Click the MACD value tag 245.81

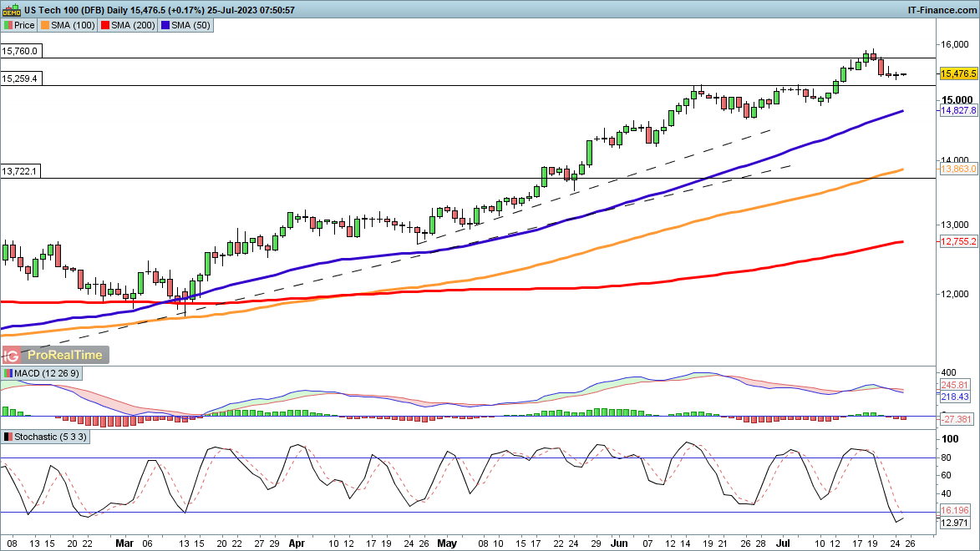click(954, 386)
